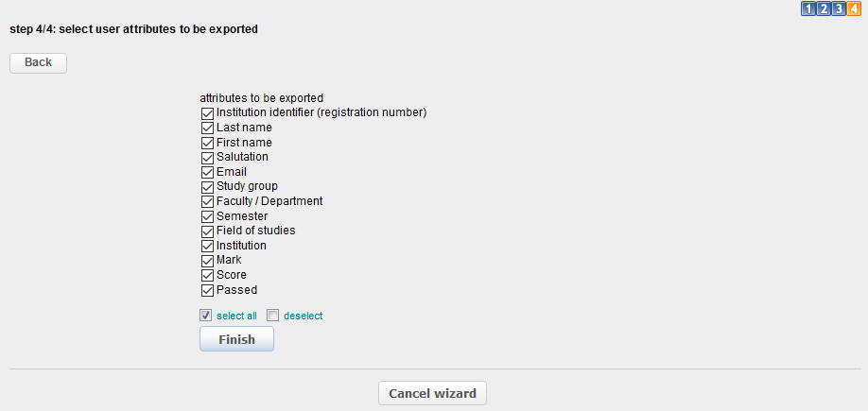
Task: Cancel the export wizard
Action: click(433, 393)
